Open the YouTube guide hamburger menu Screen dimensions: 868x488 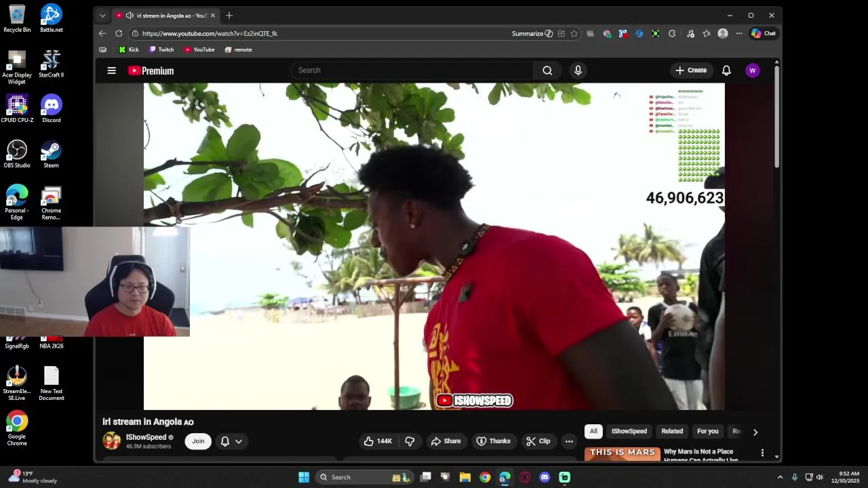[112, 70]
